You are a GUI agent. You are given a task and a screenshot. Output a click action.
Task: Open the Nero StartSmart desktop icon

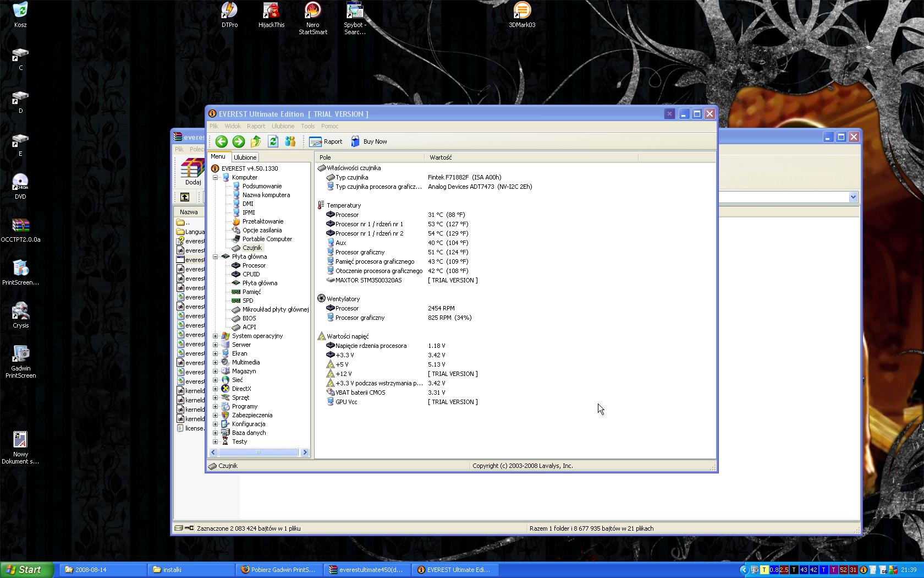pos(313,18)
